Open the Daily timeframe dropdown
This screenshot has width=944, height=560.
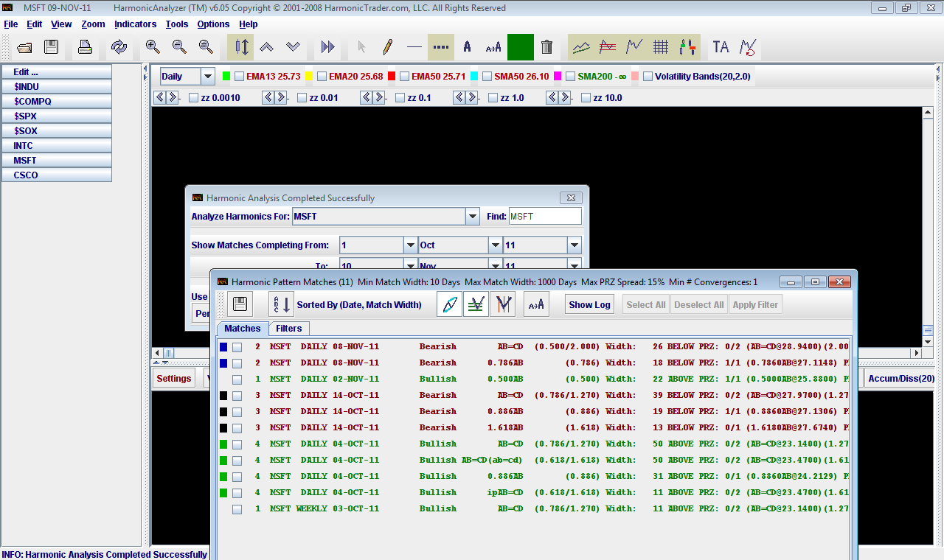point(207,77)
